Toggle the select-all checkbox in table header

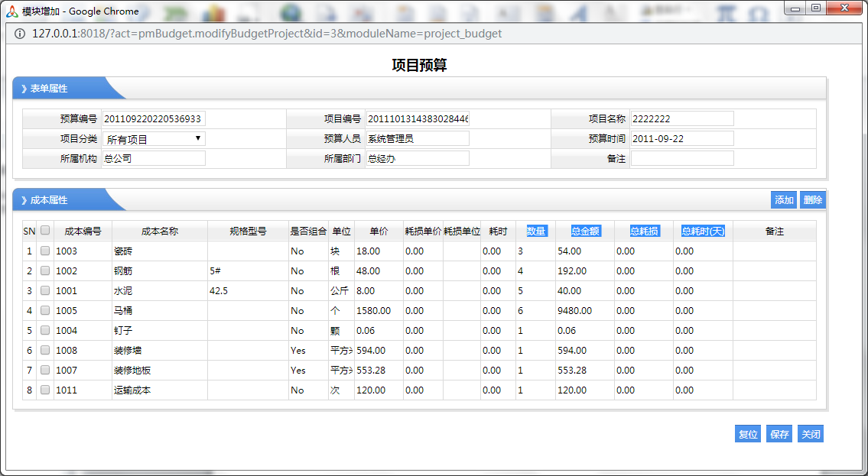[x=45, y=231]
